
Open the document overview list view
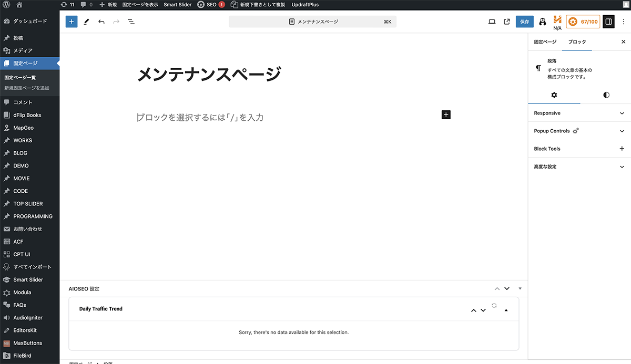[131, 22]
